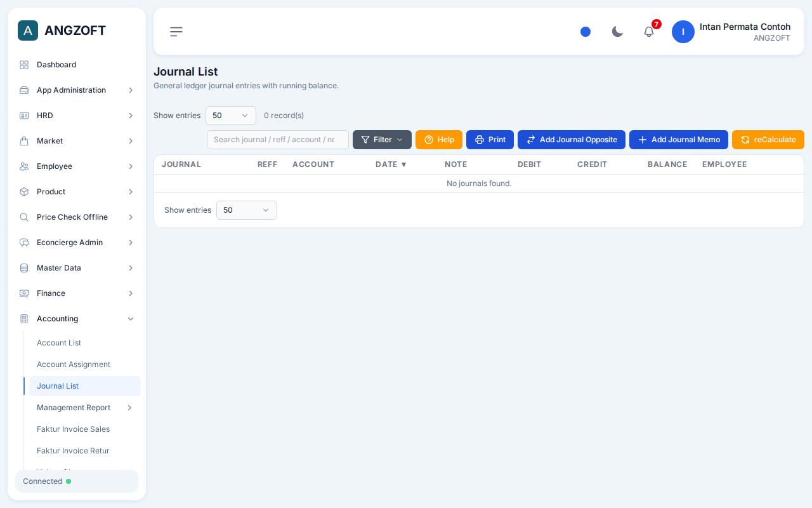Image resolution: width=812 pixels, height=508 pixels.
Task: Open user avatar profile menu
Action: 683,32
